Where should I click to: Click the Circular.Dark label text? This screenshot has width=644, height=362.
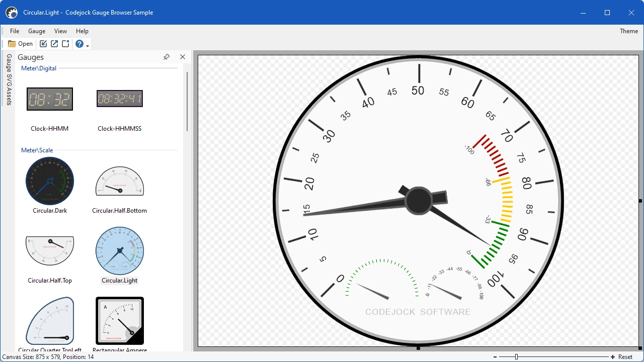(x=50, y=211)
